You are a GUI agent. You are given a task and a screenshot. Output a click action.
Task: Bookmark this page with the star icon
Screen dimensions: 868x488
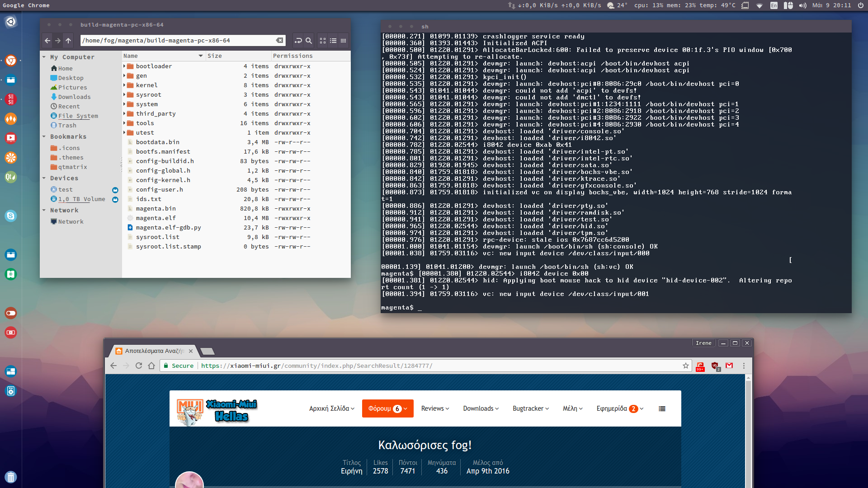coord(686,366)
